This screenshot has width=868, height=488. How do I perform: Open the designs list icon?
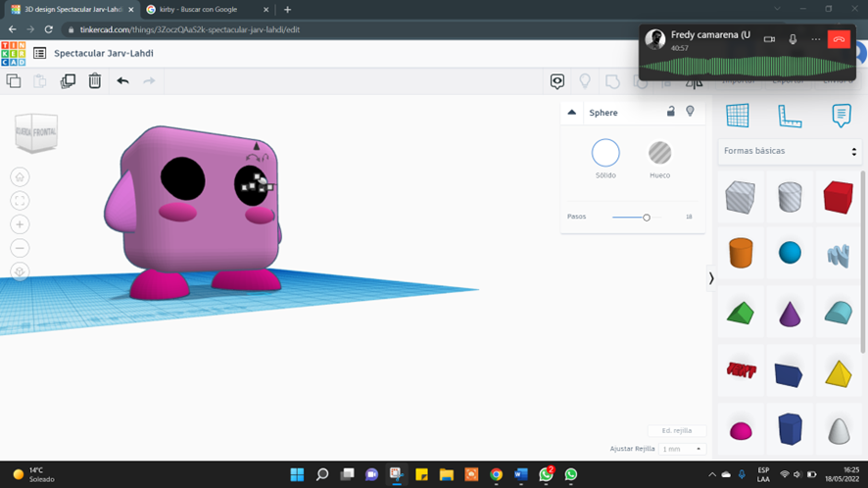pos(39,53)
